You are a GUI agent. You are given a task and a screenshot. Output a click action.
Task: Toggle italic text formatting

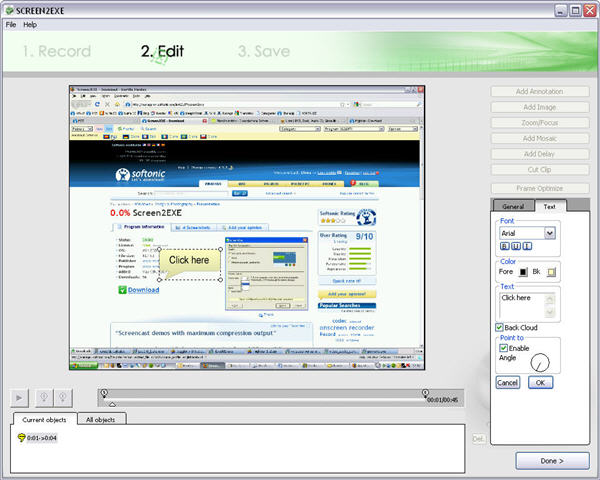[527, 246]
